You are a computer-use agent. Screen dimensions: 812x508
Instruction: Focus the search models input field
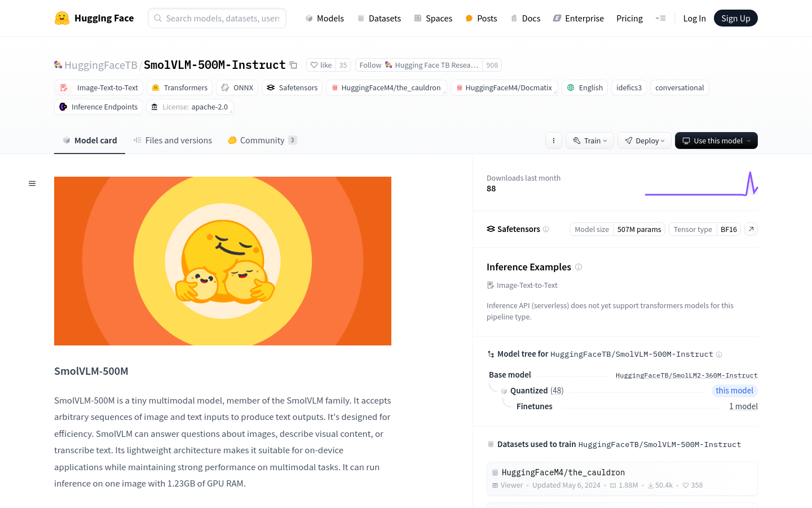click(222, 18)
